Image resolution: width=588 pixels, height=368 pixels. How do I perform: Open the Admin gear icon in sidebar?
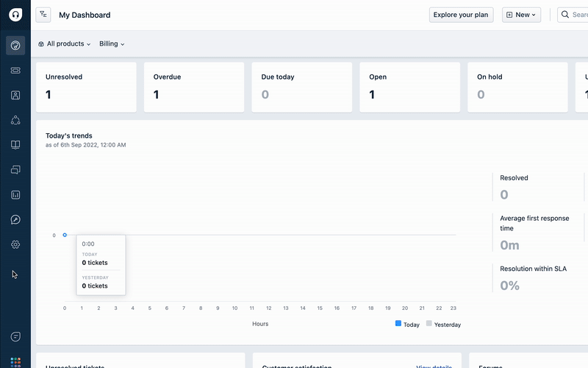coord(15,244)
